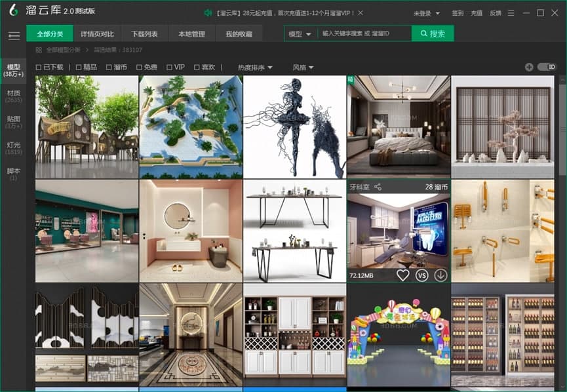Open the title bar menu icon
The image size is (567, 392).
point(511,13)
